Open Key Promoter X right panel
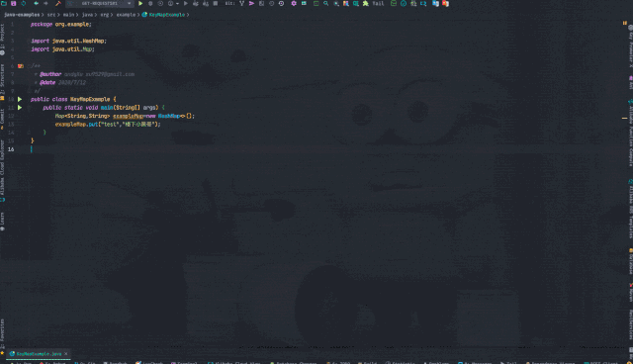This screenshot has height=364, width=633. click(x=630, y=46)
